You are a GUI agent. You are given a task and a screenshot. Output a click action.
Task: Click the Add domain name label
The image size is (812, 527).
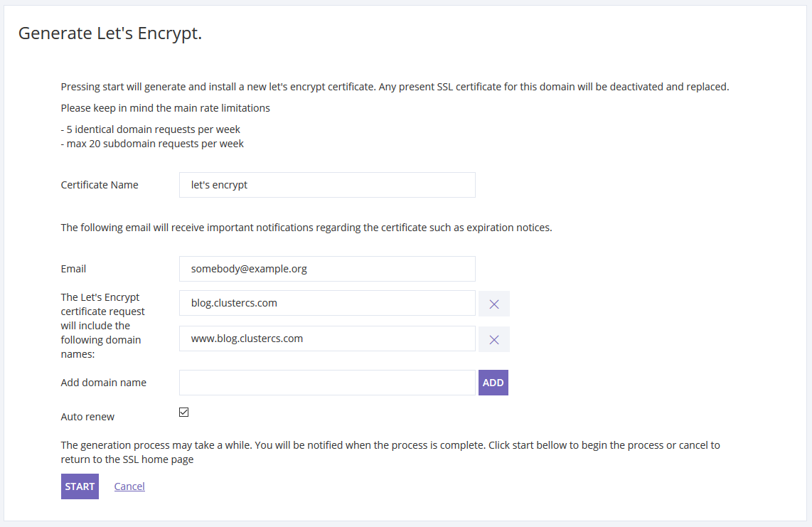click(x=104, y=383)
